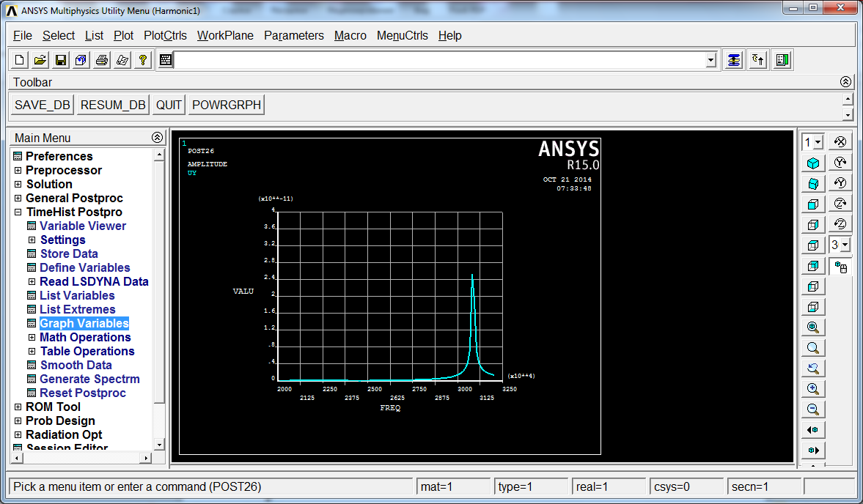863x504 pixels.
Task: Click the SAVE_DB toolbar button
Action: [43, 105]
